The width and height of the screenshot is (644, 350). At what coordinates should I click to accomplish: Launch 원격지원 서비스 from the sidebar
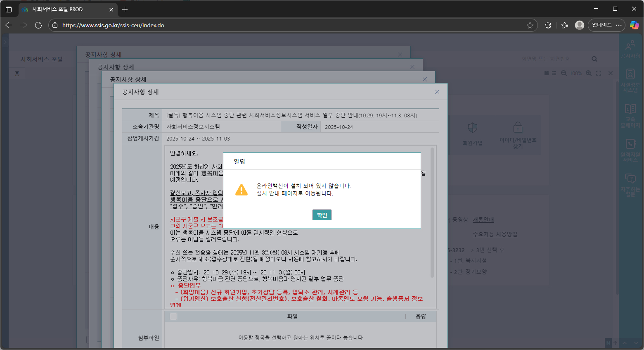pyautogui.click(x=631, y=148)
